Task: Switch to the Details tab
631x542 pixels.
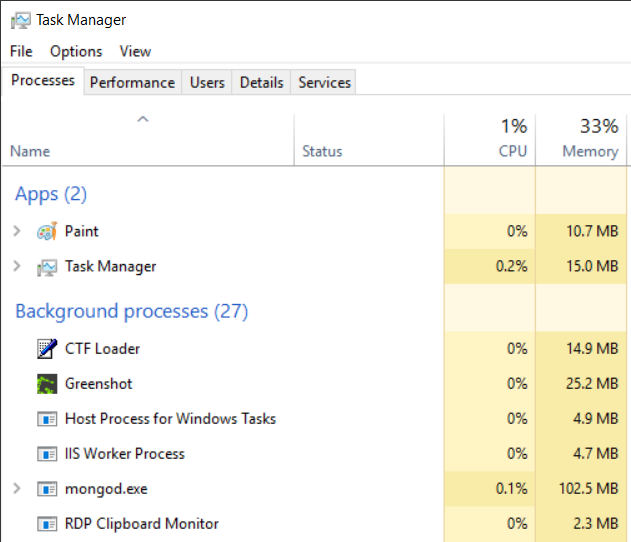Action: 262,82
